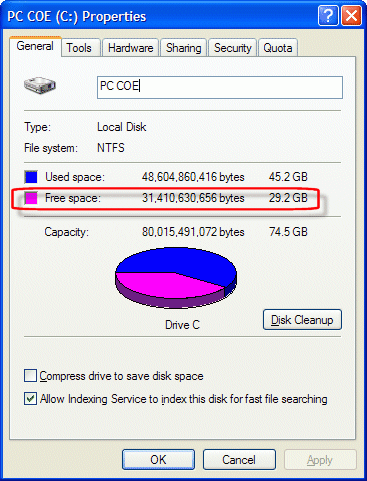Select the General tab
Image resolution: width=367 pixels, height=481 pixels.
(35, 46)
